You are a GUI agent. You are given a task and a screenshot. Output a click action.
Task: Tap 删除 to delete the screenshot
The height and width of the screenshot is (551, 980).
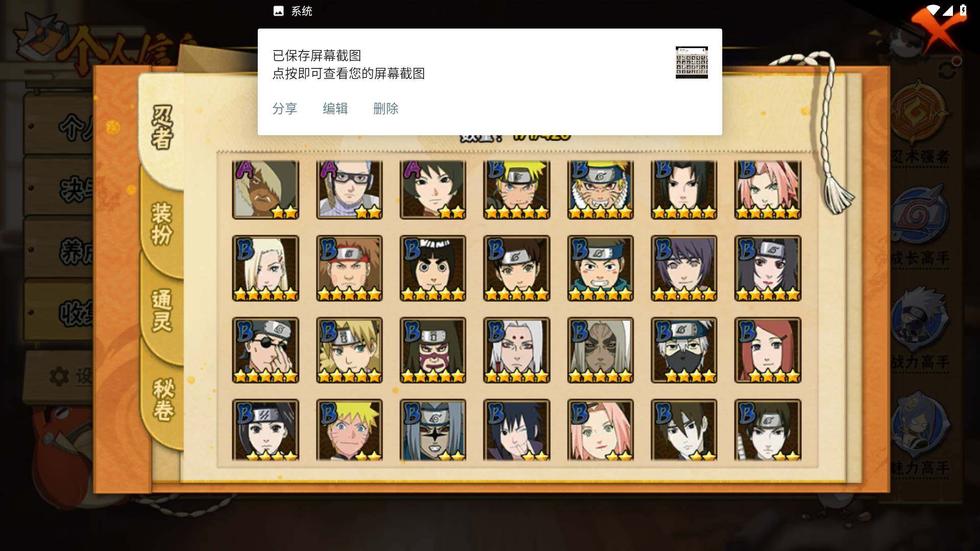click(386, 109)
